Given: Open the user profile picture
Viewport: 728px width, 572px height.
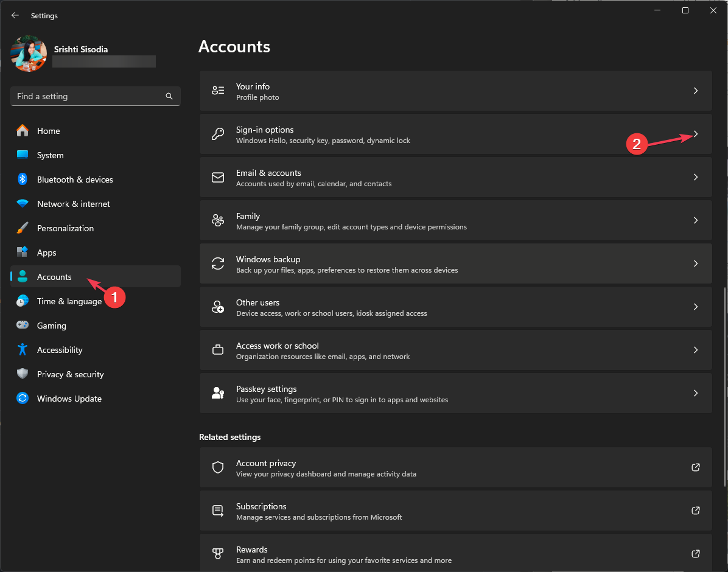Looking at the screenshot, I should click(29, 54).
